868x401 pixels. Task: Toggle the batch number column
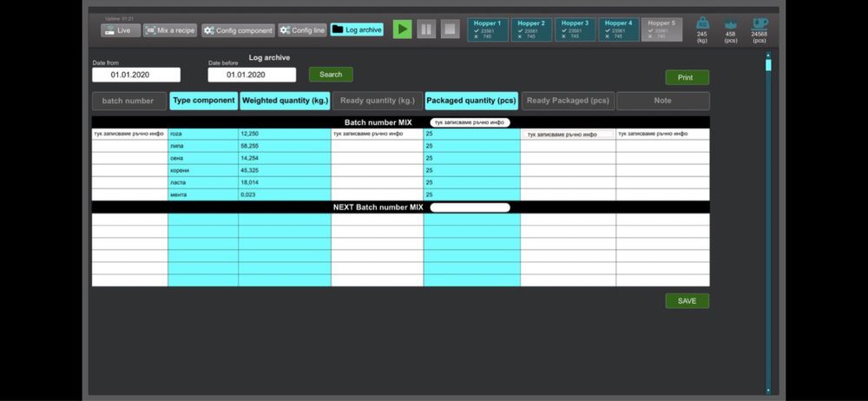click(129, 101)
